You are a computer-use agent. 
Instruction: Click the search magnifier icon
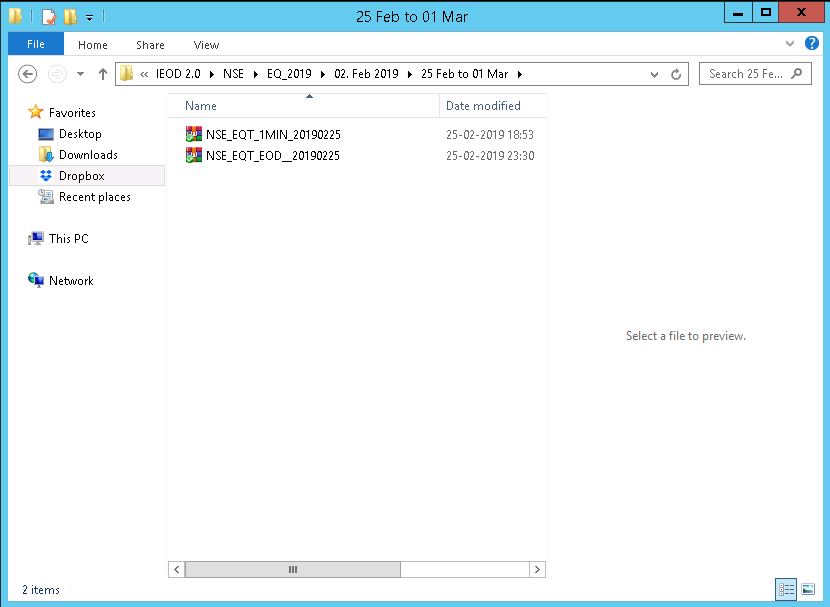[x=797, y=74]
